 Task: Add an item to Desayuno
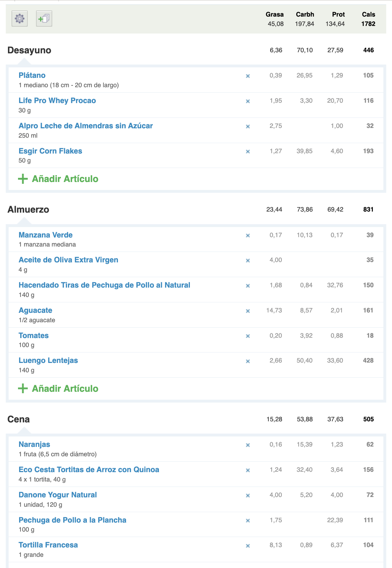58,179
